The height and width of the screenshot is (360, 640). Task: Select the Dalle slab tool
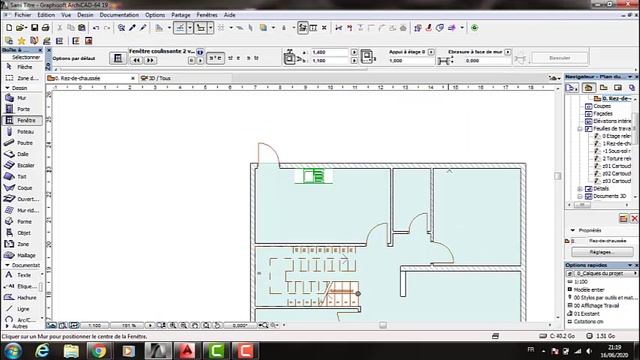(22, 154)
